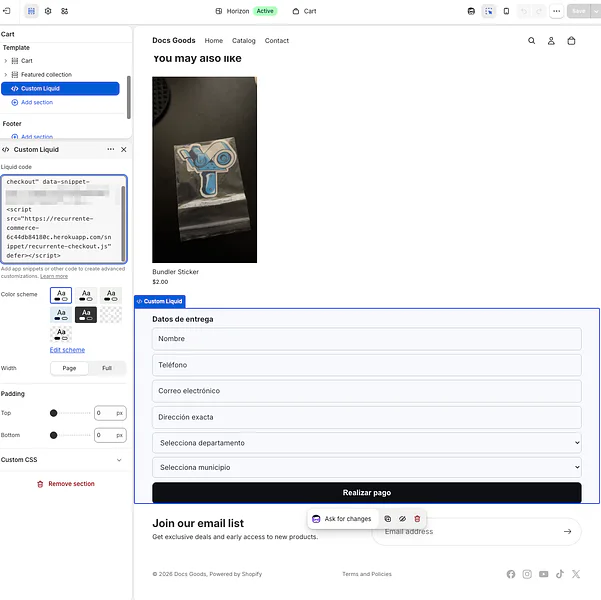Open the Learn more link
Viewport: 601px width, 600px height.
pos(54,276)
